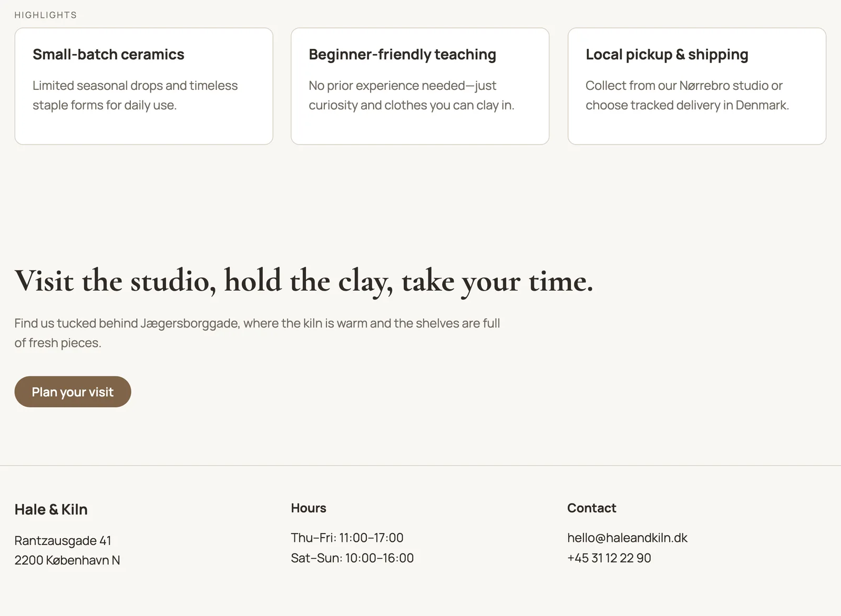This screenshot has width=841, height=616.
Task: Click the Nørrebro studio pickup description
Action: point(687,95)
